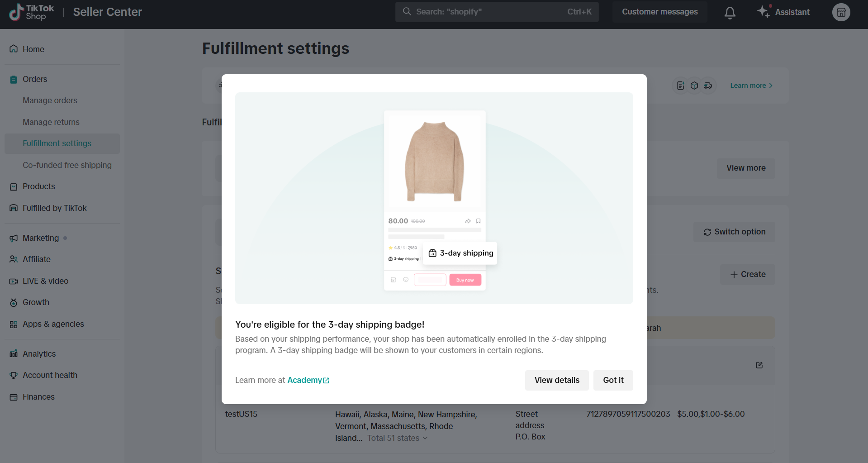Open the shop profile avatar
This screenshot has height=463, width=868.
point(841,12)
